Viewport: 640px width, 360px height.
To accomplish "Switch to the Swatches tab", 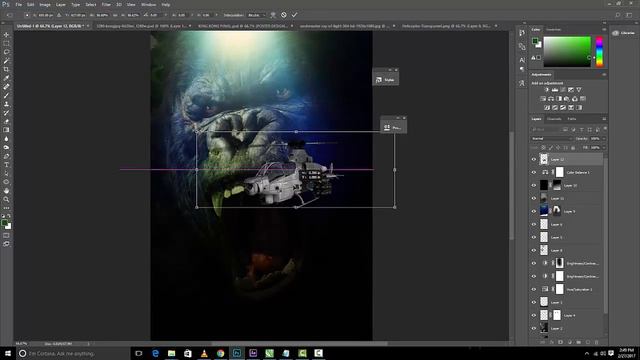I will (x=553, y=30).
